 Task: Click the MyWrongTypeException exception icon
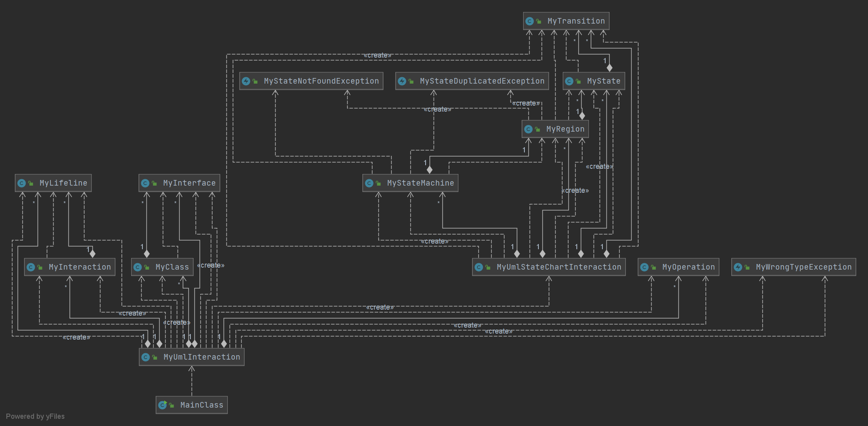click(738, 267)
